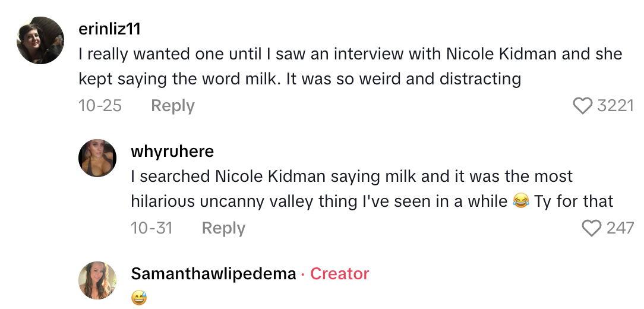Open erinliz11's profile picture
Image resolution: width=644 pixels, height=309 pixels.
coord(40,40)
